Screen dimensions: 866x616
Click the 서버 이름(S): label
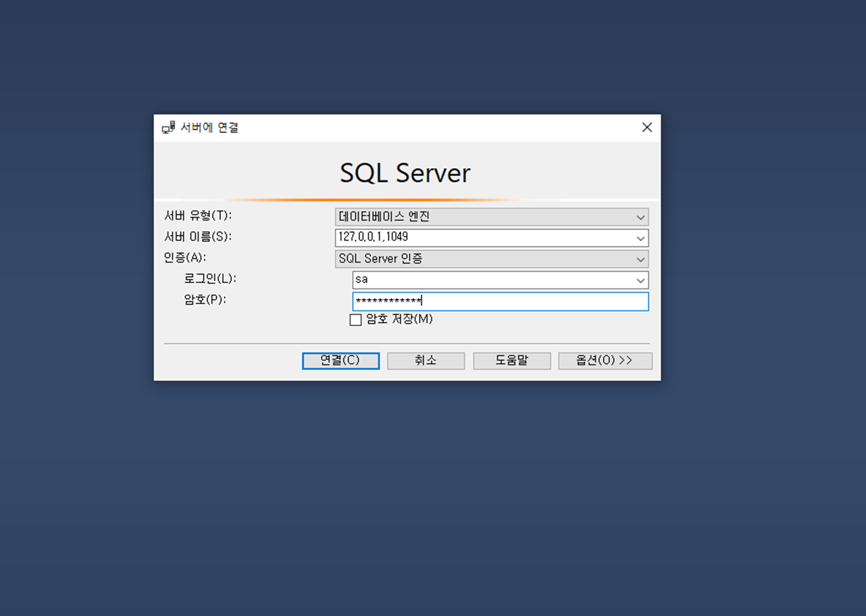pyautogui.click(x=198, y=237)
